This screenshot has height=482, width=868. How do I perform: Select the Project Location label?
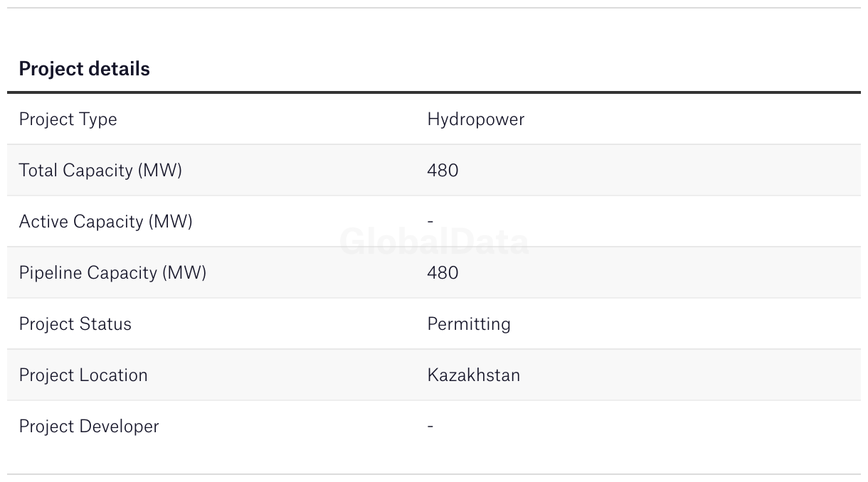pos(83,375)
